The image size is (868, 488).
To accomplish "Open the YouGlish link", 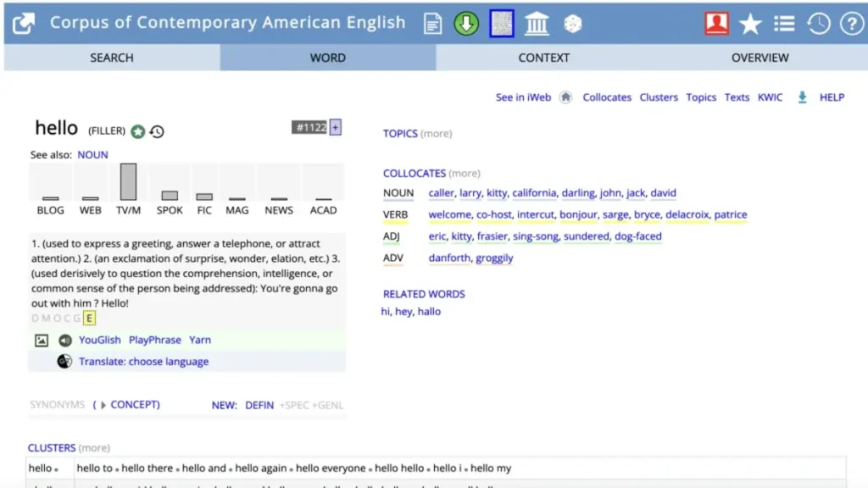I will click(x=99, y=339).
